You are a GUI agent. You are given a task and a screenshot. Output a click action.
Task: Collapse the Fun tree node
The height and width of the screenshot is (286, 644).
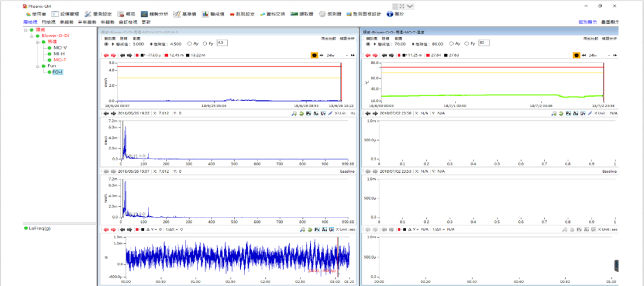[38, 66]
